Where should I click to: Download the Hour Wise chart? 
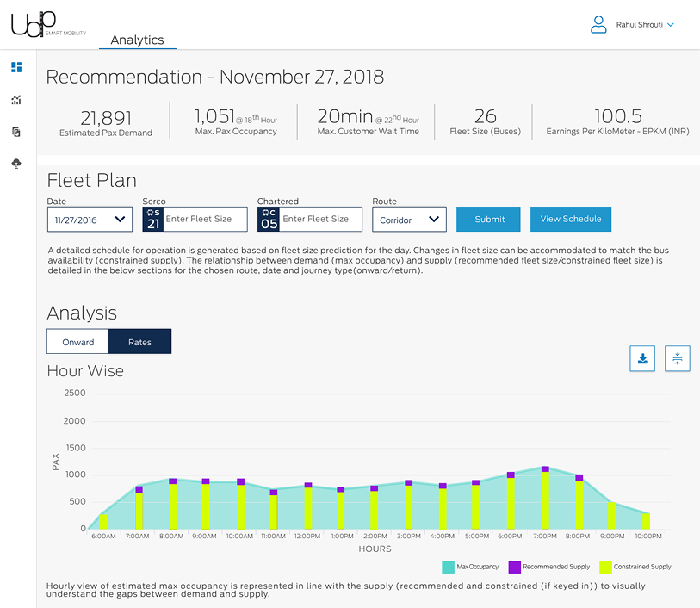click(x=642, y=359)
